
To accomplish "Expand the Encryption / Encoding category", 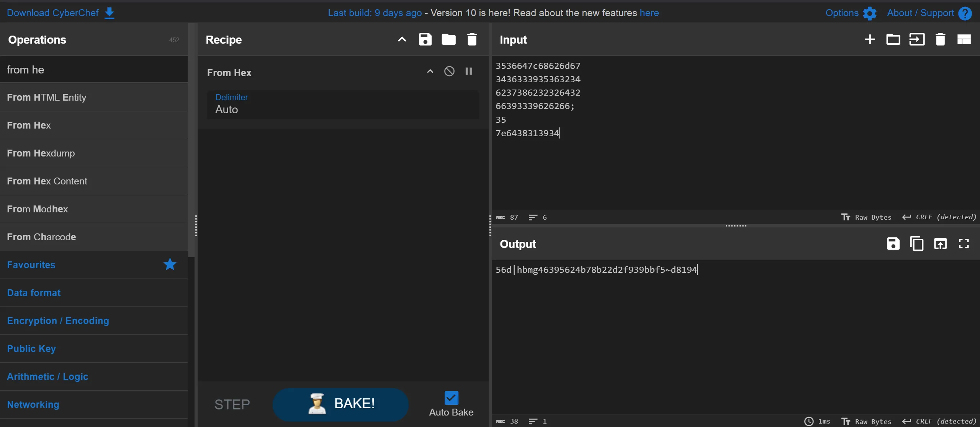I will click(58, 321).
